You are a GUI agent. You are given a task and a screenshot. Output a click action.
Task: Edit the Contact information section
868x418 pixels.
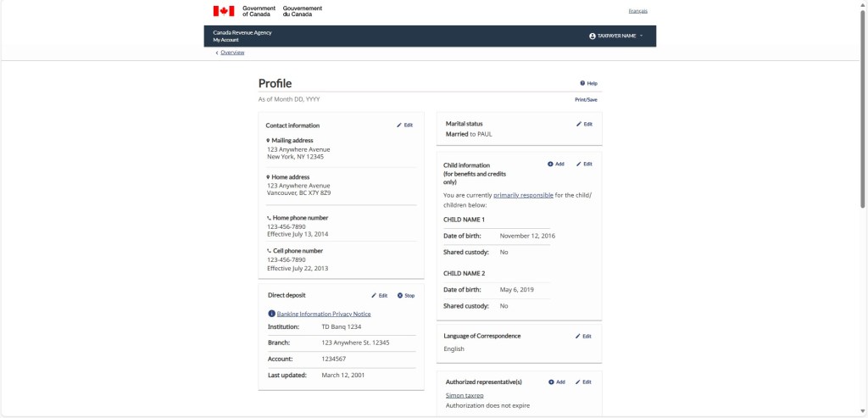click(x=404, y=125)
